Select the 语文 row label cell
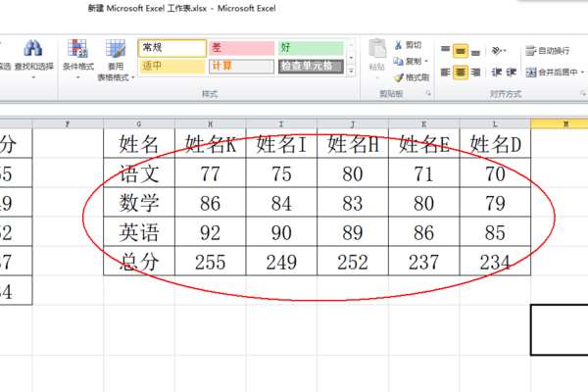The image size is (588, 392). point(139,172)
